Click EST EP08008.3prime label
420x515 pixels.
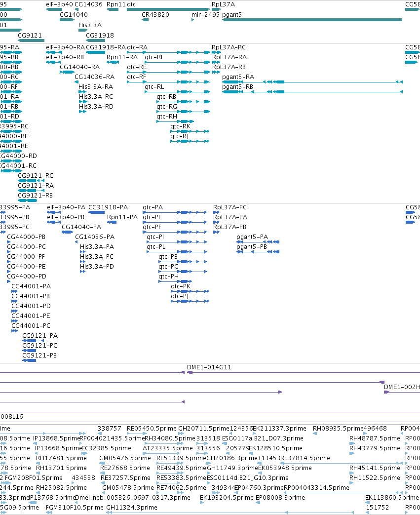click(x=280, y=498)
